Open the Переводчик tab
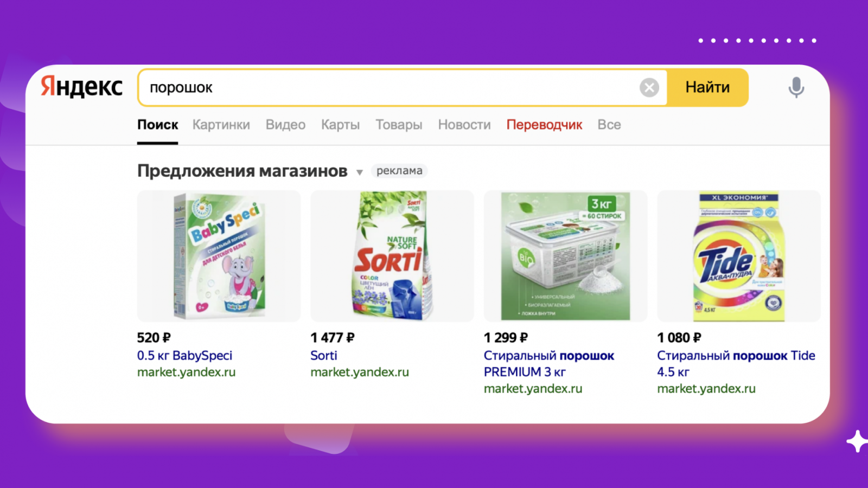This screenshot has height=488, width=868. [544, 125]
